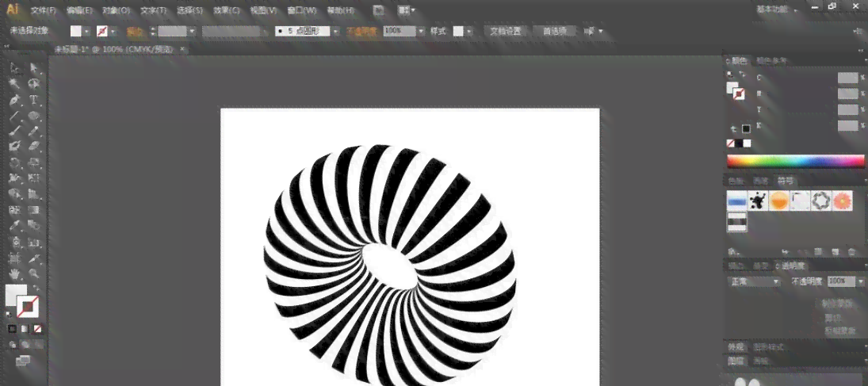
Task: Select the Symbol Sprayer tool
Action: tap(15, 242)
